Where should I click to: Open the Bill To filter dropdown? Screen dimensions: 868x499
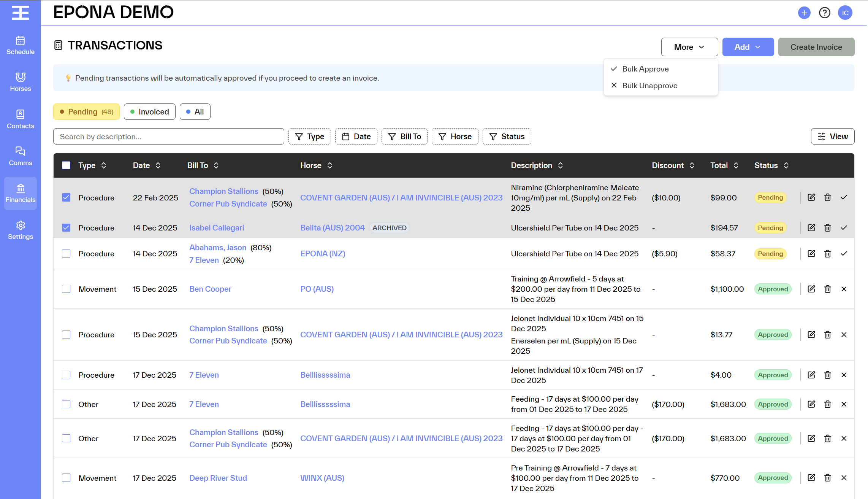pos(404,137)
